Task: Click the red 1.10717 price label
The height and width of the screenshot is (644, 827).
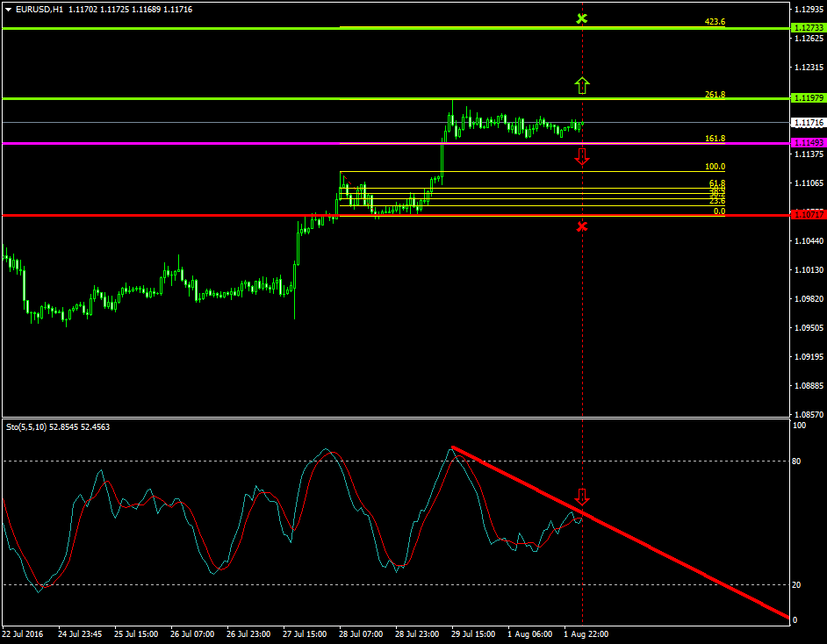Action: (x=807, y=215)
